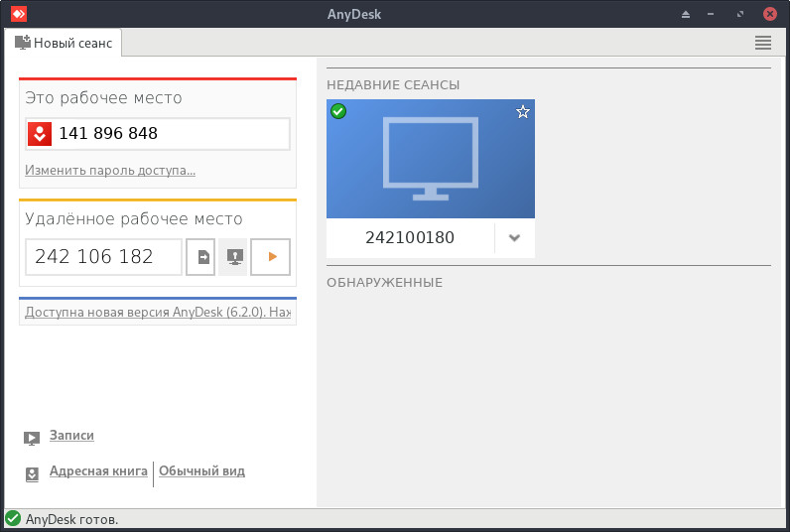This screenshot has width=790, height=532.
Task: Click the roll-up window arrow button
Action: point(686,14)
